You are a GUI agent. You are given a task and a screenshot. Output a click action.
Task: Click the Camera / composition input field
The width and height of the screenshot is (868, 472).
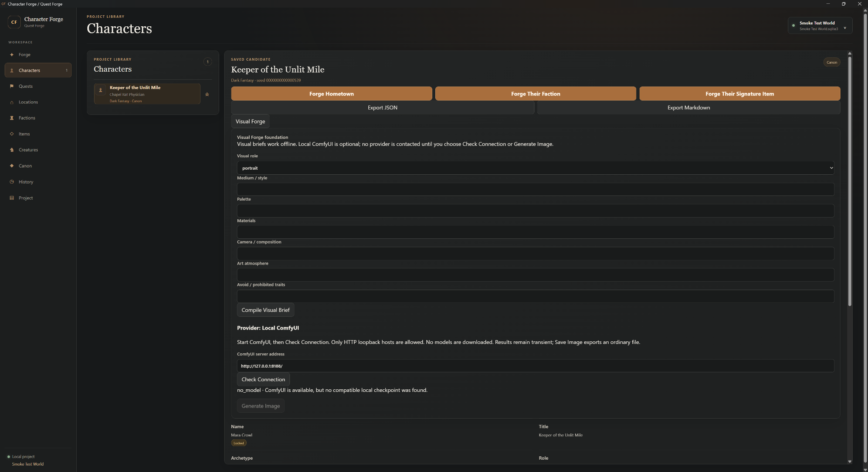[535, 254]
